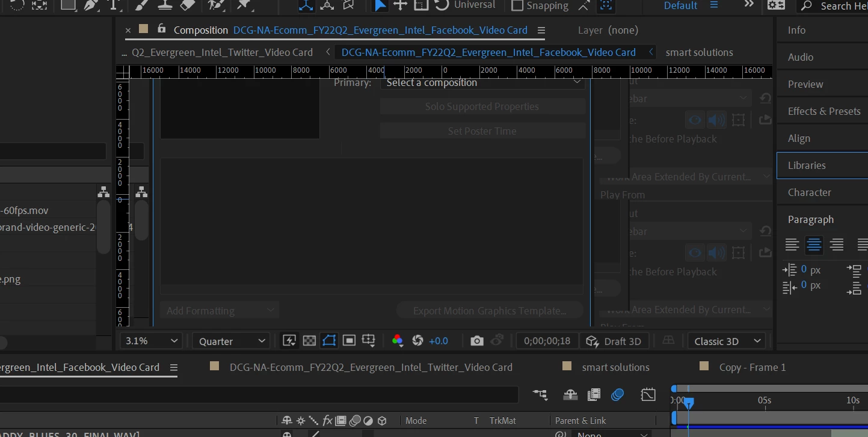The image size is (868, 437).
Task: Click Export Motion Graphics Template button
Action: (x=490, y=311)
